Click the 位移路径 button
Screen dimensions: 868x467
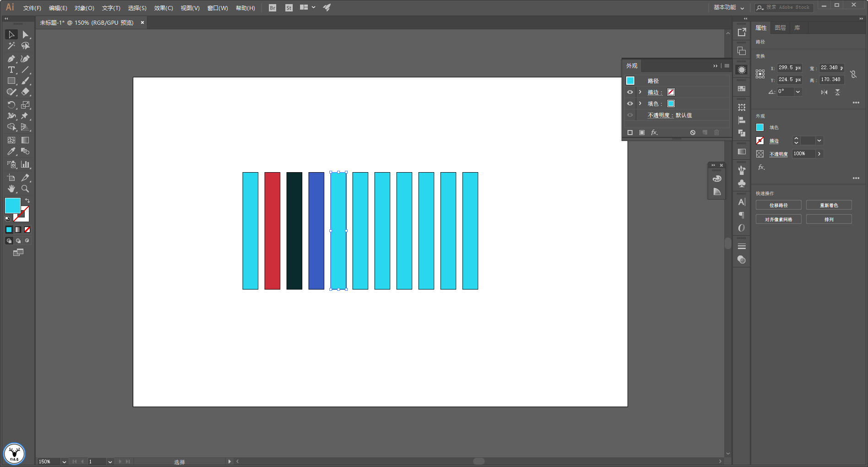[779, 205]
